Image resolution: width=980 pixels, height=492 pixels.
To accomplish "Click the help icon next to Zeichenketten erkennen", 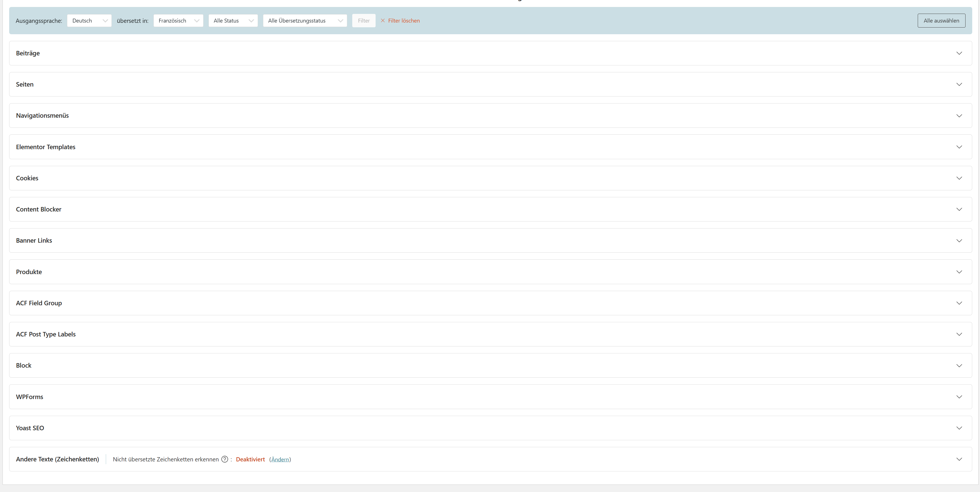I will click(225, 459).
